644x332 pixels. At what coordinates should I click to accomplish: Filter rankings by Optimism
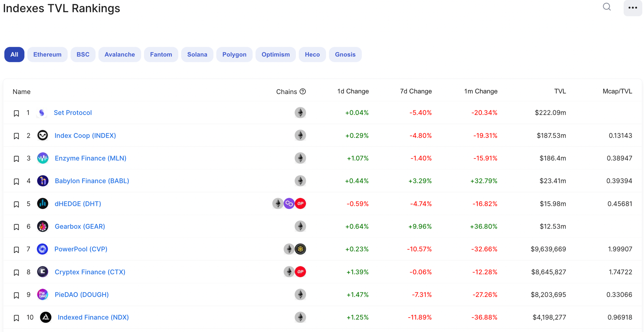[x=276, y=54]
